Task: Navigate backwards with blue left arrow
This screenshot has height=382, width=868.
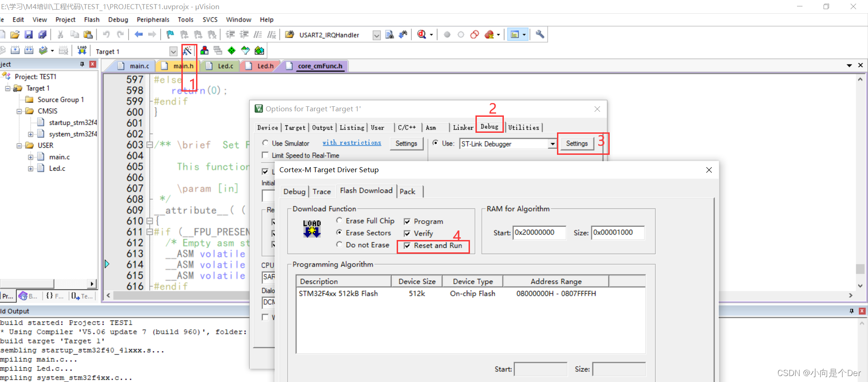Action: click(138, 35)
